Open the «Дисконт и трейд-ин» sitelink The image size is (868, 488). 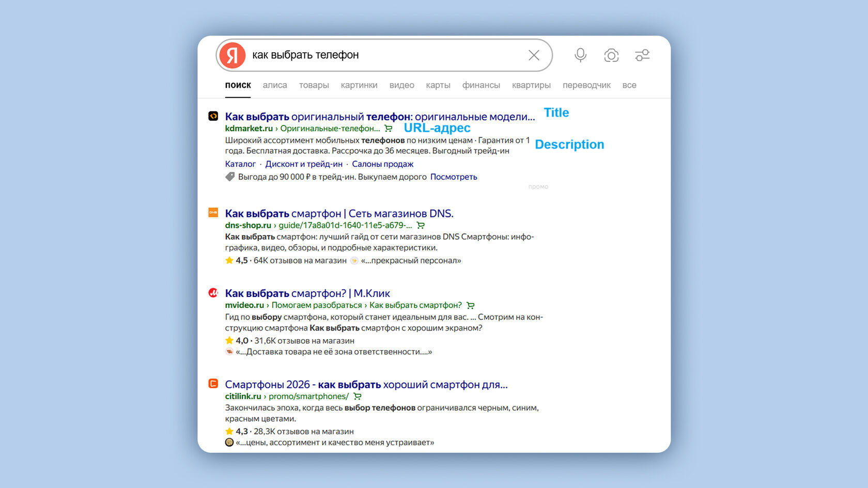click(x=304, y=164)
